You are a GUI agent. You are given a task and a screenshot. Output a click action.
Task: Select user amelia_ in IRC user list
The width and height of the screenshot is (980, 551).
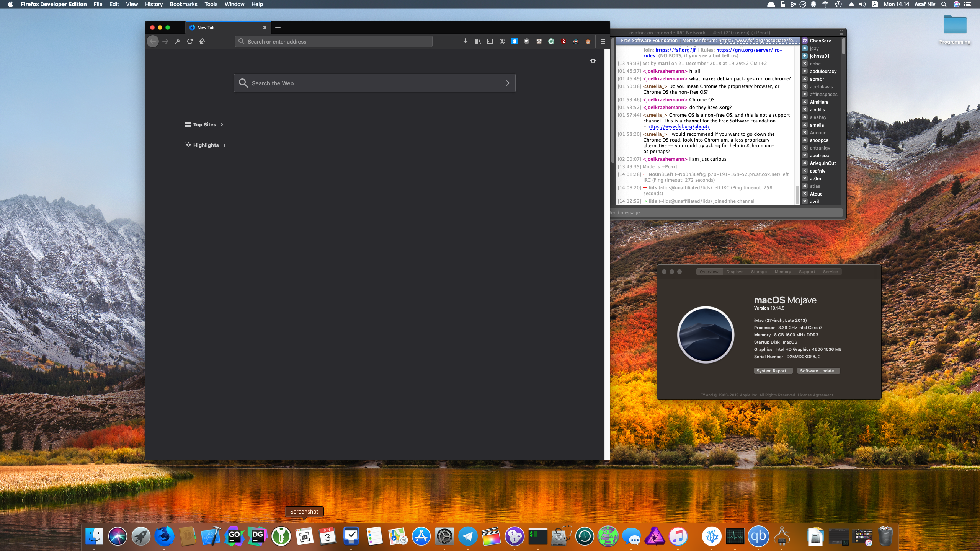click(x=817, y=125)
